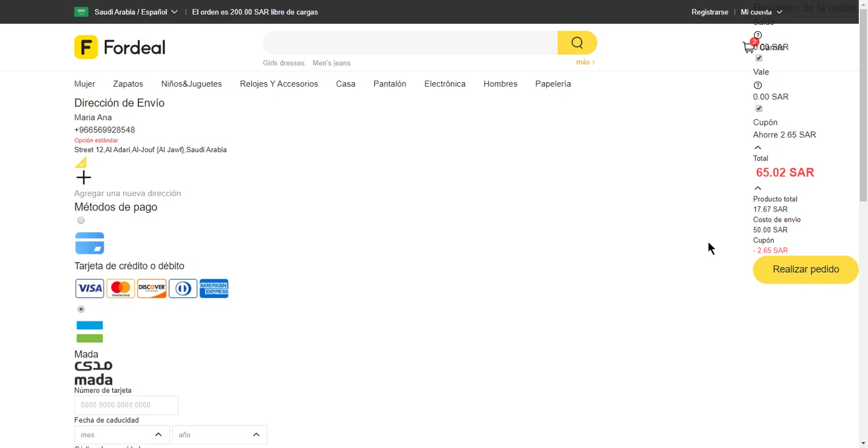The image size is (868, 448).
Task: Open the Papelería category
Action: click(x=553, y=84)
